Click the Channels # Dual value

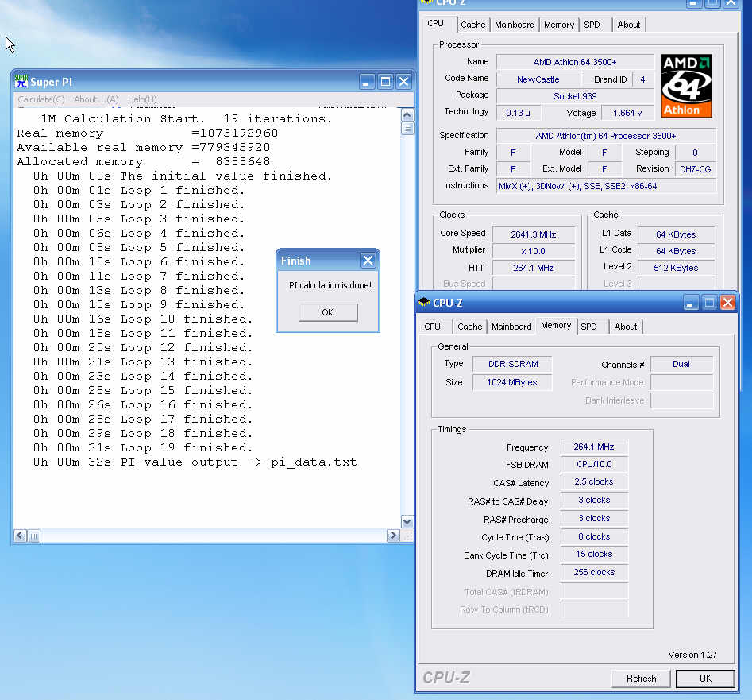681,364
